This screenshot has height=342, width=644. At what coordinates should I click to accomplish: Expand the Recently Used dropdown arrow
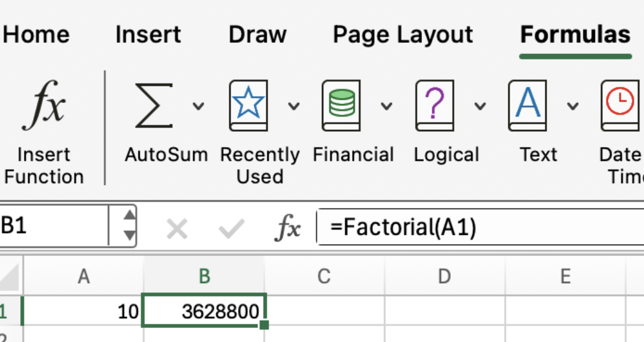click(294, 106)
